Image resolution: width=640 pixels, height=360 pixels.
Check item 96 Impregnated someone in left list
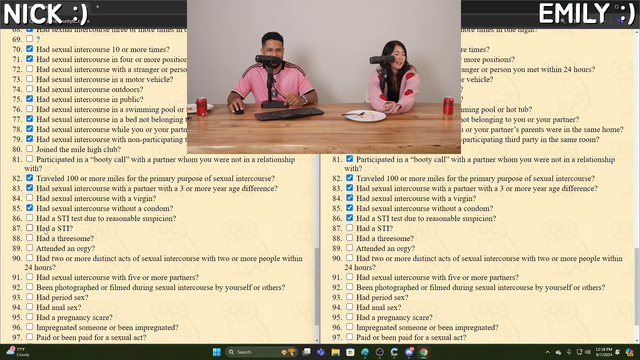coord(29,327)
